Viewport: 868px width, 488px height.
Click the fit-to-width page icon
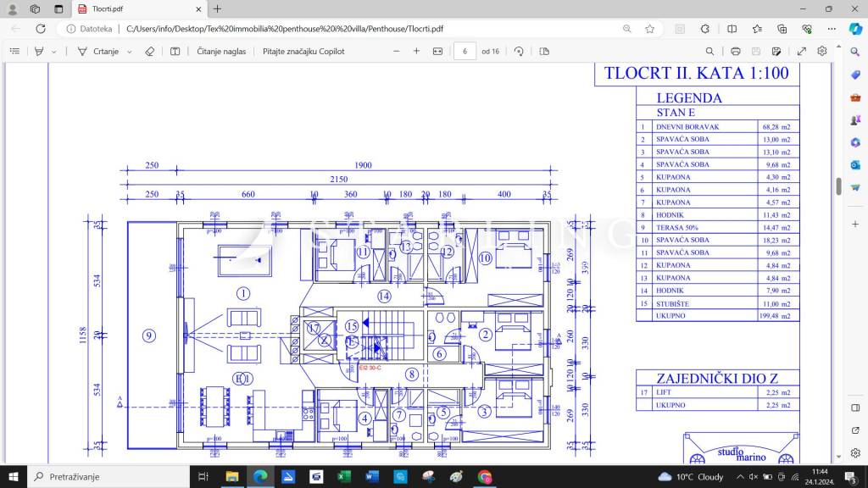(437, 51)
